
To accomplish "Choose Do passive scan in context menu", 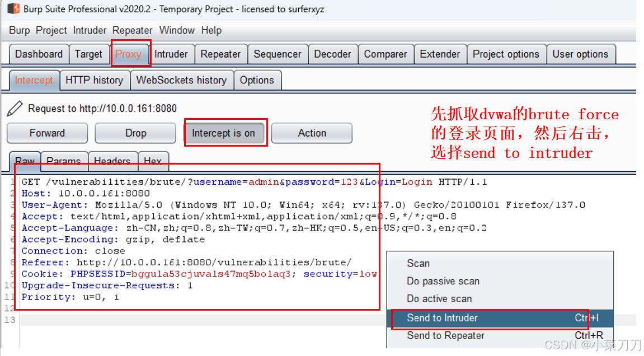I will [x=500, y=281].
